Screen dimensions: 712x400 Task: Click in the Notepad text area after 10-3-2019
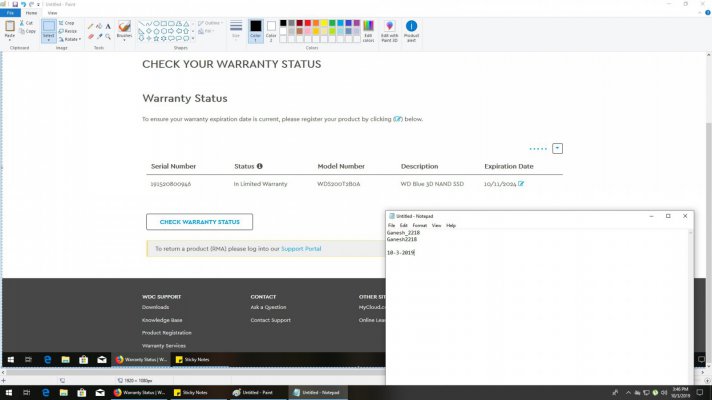pyautogui.click(x=416, y=253)
